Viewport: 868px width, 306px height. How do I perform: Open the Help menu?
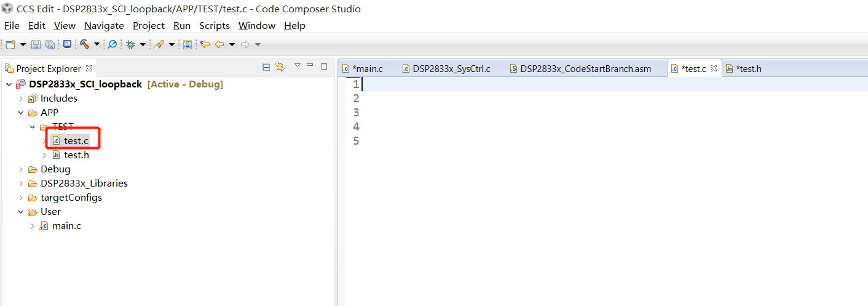tap(294, 25)
